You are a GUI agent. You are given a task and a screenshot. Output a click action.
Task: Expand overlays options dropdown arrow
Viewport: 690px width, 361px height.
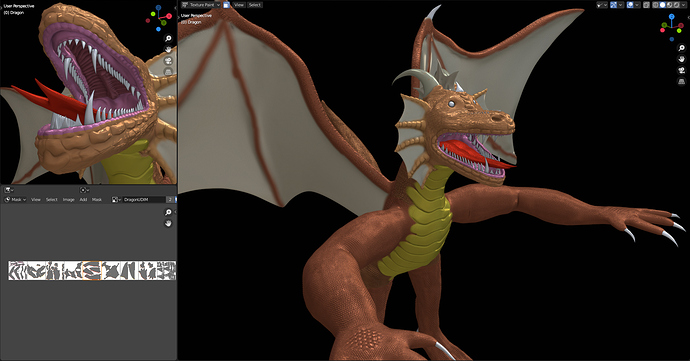point(637,5)
